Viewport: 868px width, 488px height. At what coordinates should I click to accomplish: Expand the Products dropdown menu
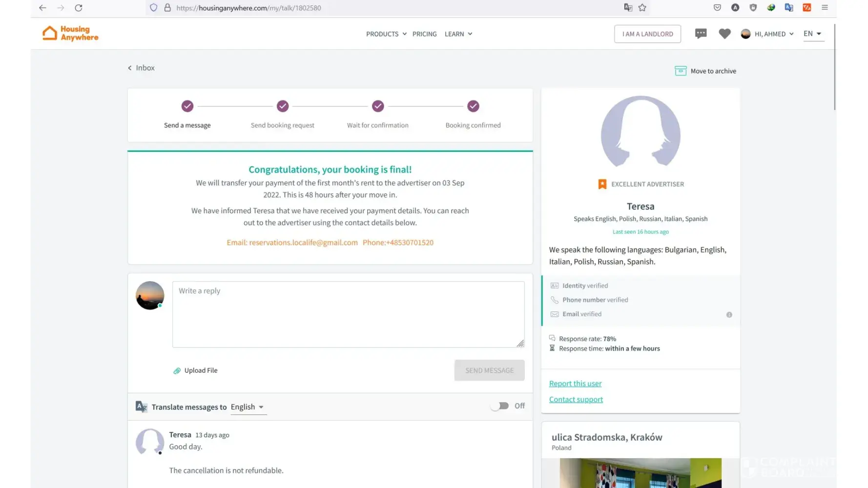(x=386, y=34)
